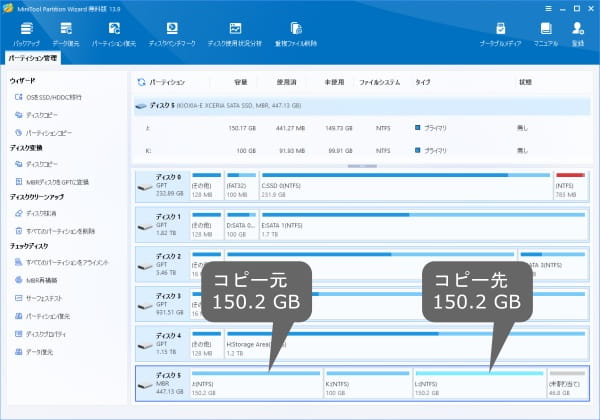Click the プライマリ type cell in the K: row

click(x=431, y=151)
